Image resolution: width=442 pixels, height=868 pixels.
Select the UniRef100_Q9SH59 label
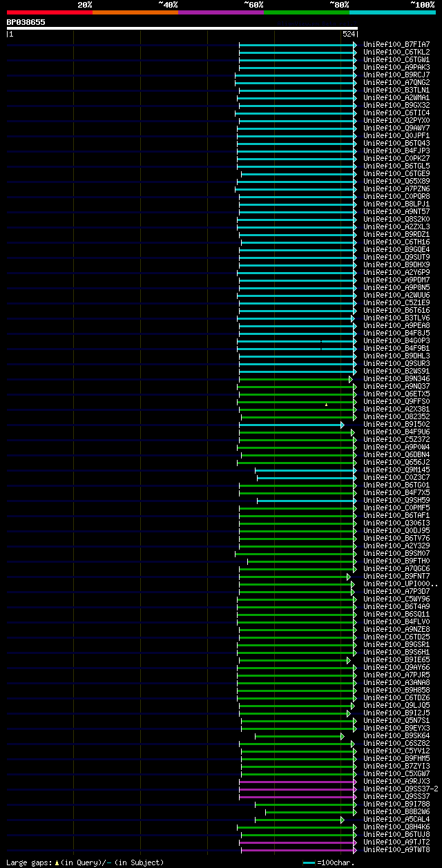pyautogui.click(x=396, y=500)
